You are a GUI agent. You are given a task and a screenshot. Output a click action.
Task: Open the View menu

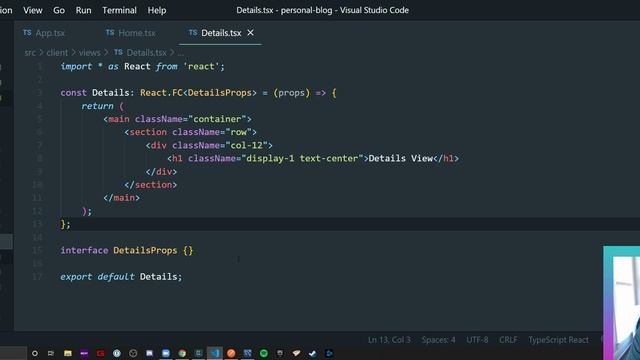[x=33, y=10]
